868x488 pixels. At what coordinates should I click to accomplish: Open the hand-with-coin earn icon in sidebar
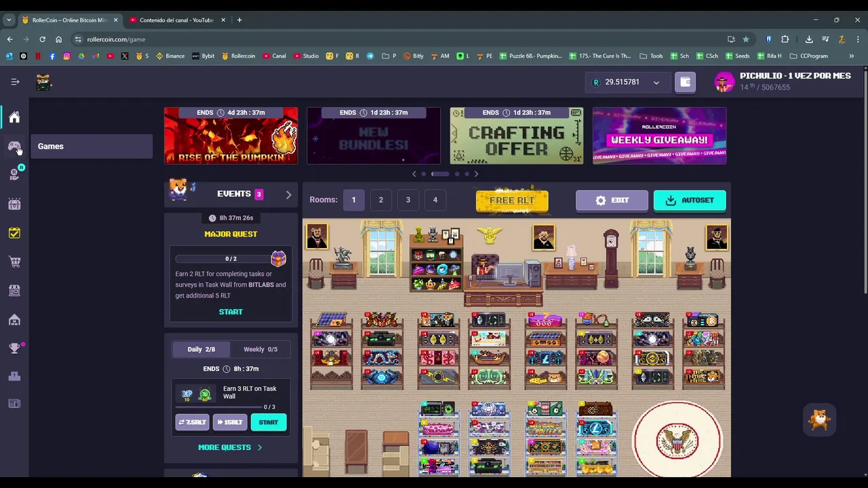[14, 175]
